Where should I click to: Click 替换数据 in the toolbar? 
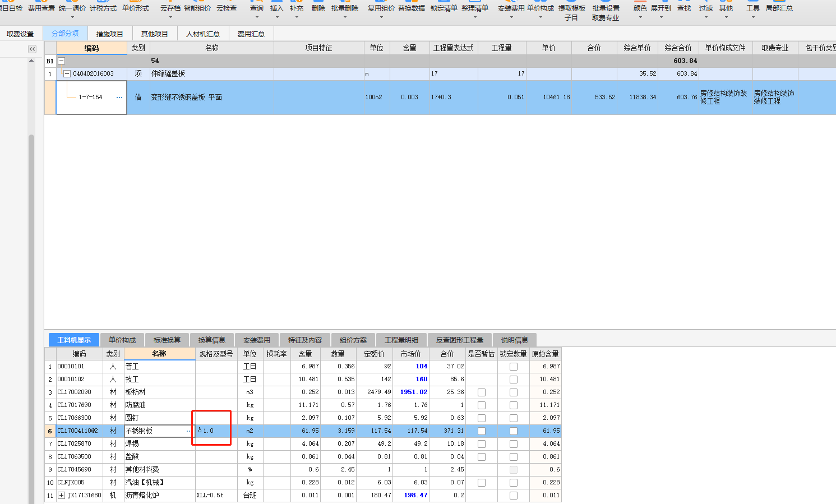(x=412, y=8)
